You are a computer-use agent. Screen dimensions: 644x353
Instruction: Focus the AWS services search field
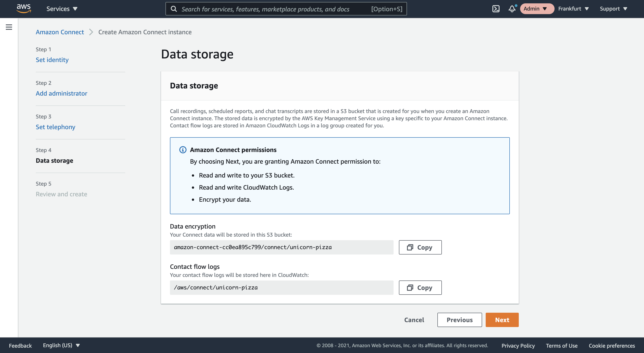tap(286, 9)
